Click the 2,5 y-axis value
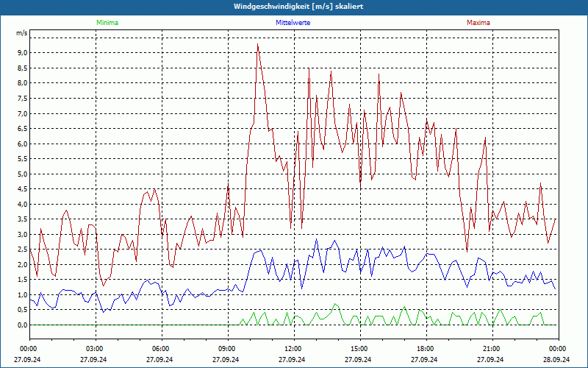The height and width of the screenshot is (368, 588). click(x=23, y=250)
